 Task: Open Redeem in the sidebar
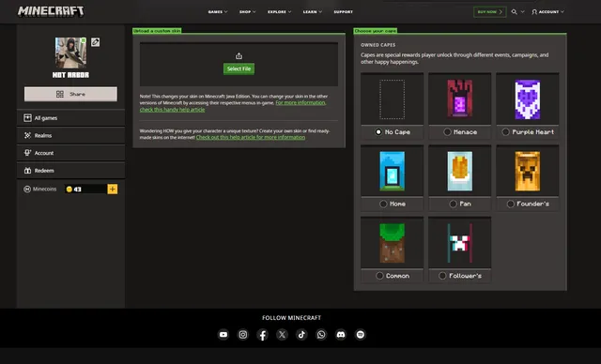click(x=71, y=171)
